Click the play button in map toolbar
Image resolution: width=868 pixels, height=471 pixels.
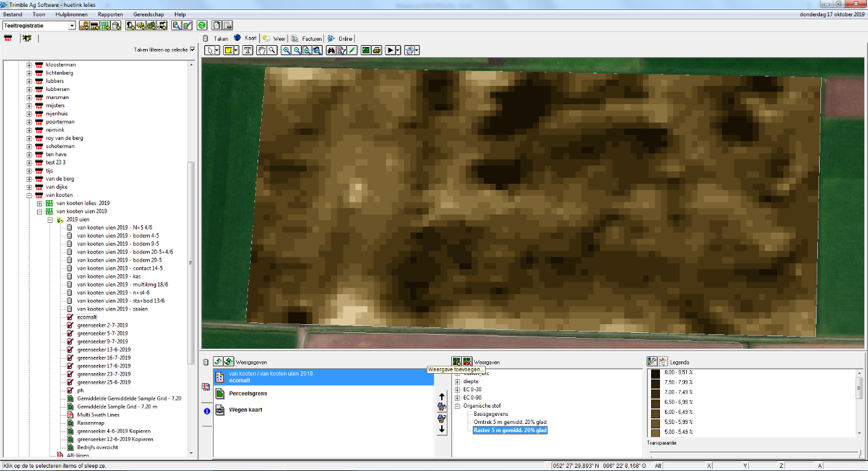pos(391,50)
